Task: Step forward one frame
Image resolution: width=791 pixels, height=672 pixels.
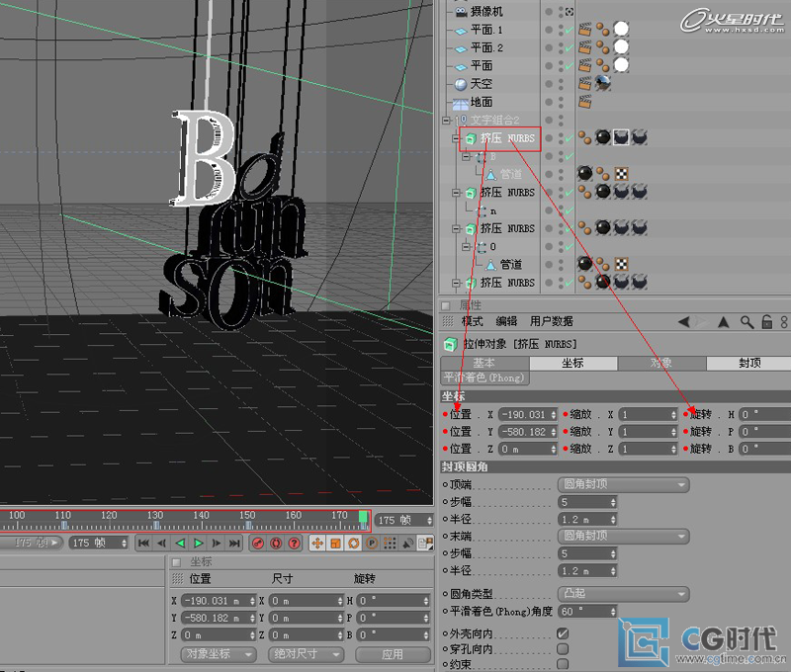Action: tap(216, 543)
